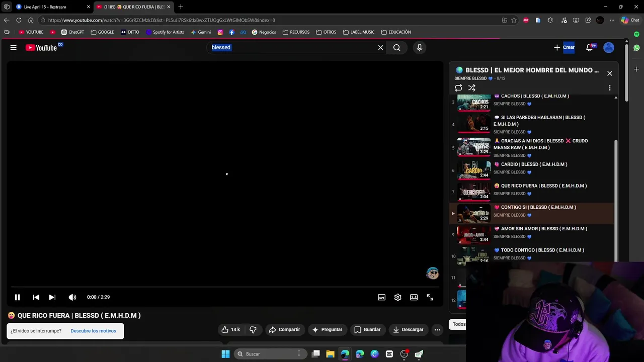Open Copilot Chat button
This screenshot has height=362, width=644.
click(x=630, y=20)
